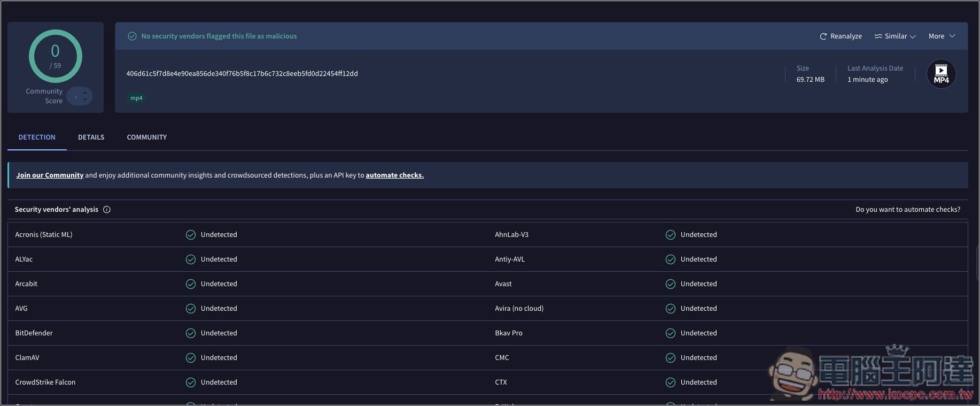Select the vendor name AVG

[x=21, y=309]
